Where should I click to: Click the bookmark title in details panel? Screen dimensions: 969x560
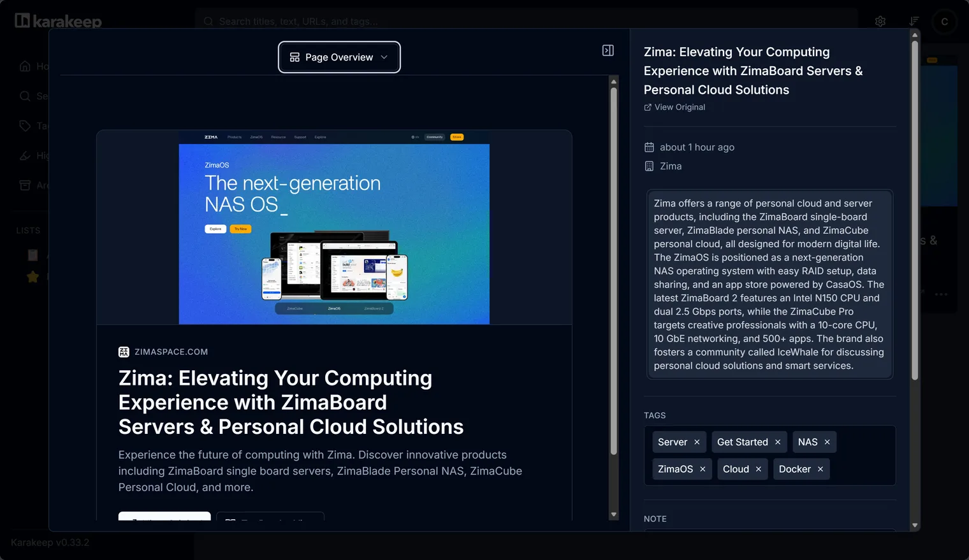[753, 71]
